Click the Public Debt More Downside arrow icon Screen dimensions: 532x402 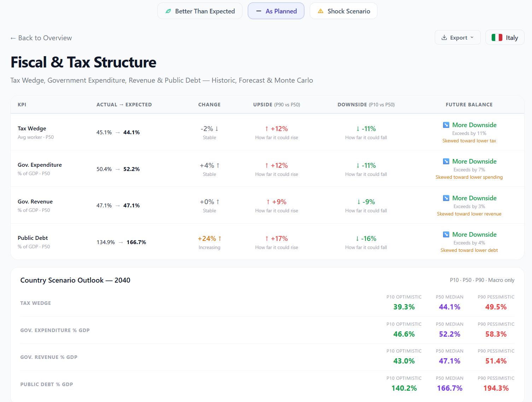tap(446, 235)
